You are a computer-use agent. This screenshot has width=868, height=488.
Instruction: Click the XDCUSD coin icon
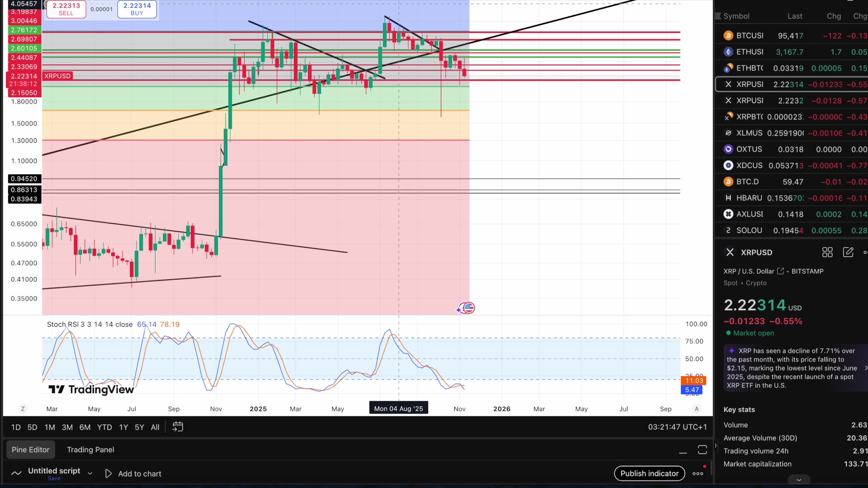(728, 166)
